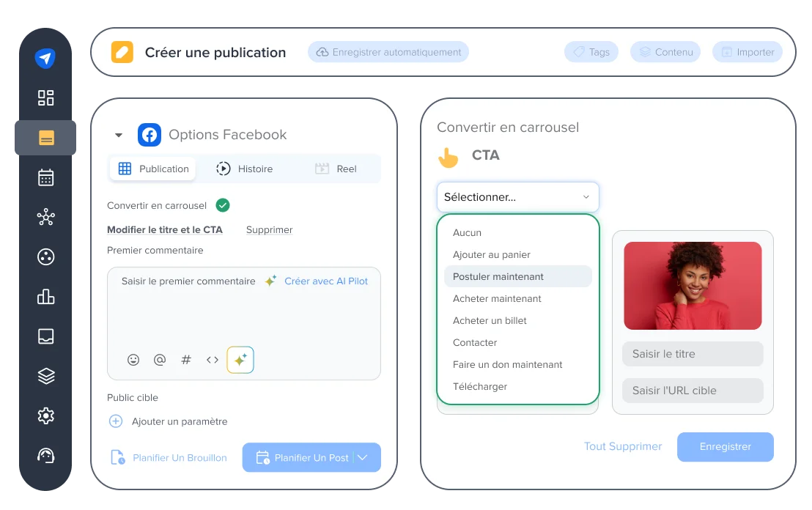Add a hashtag using the # icon
Viewport: 812px width, 510px height.
coord(185,360)
